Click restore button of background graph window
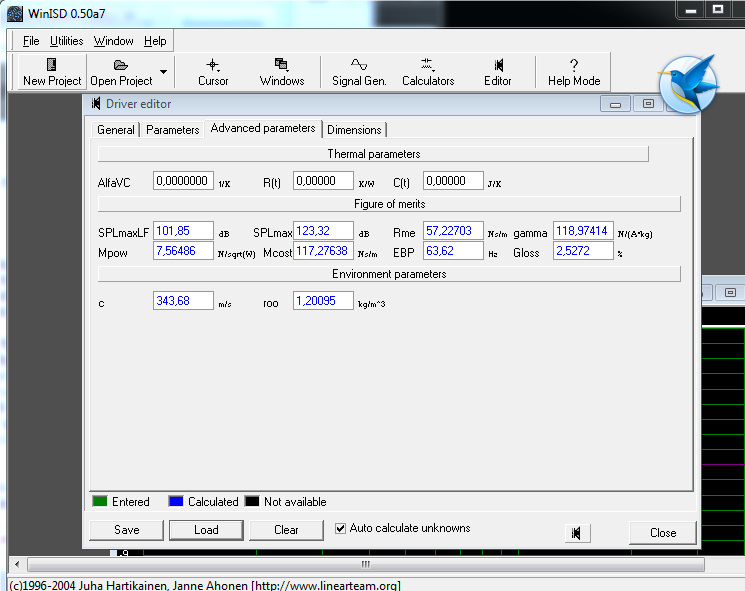The image size is (745, 591). pyautogui.click(x=730, y=293)
